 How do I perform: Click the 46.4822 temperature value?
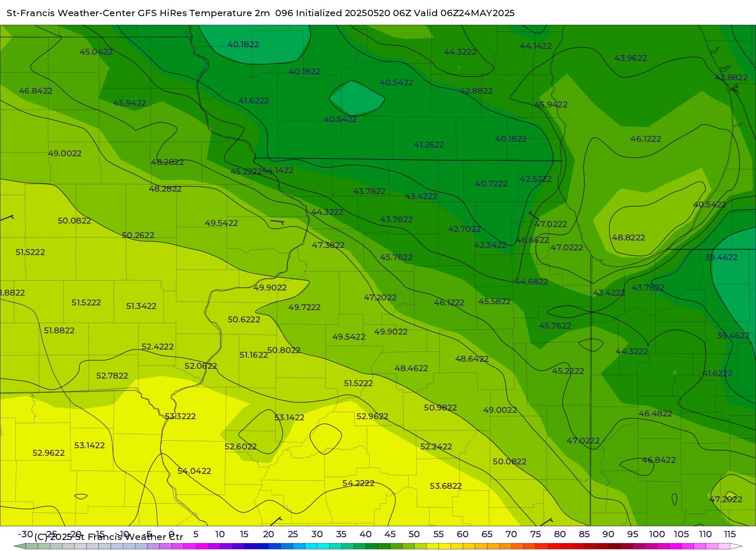(x=656, y=414)
